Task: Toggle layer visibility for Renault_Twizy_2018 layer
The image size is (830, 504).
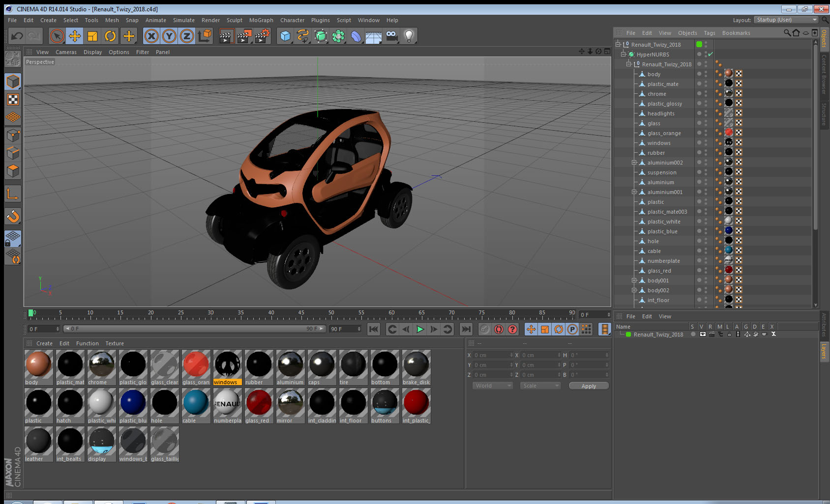Action: (x=703, y=334)
